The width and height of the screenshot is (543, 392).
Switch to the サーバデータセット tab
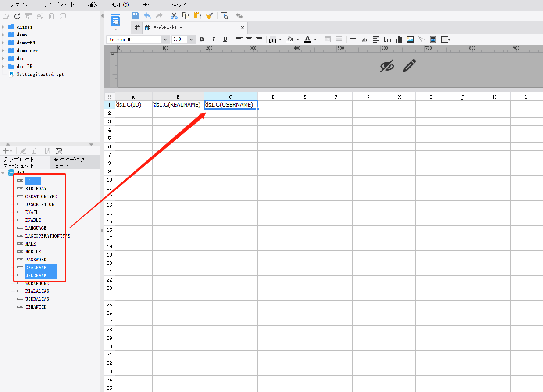click(74, 163)
